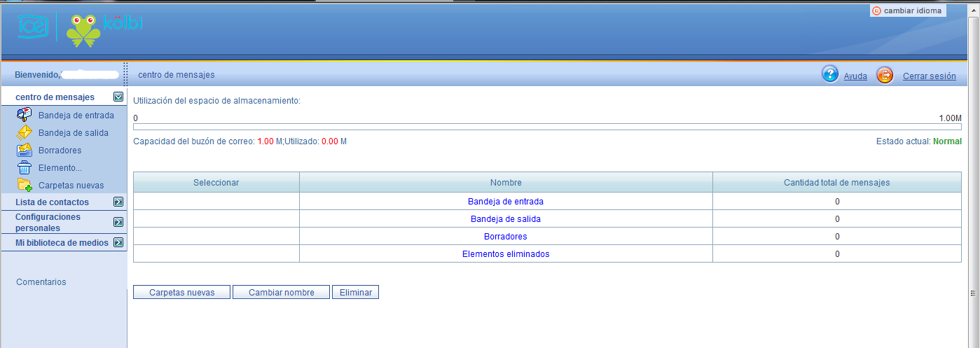Click the Borradores folder icon

(25, 150)
